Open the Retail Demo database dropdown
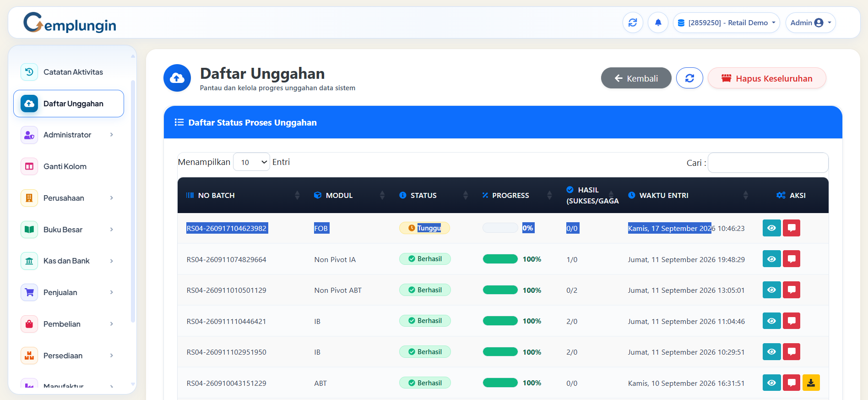 (726, 22)
